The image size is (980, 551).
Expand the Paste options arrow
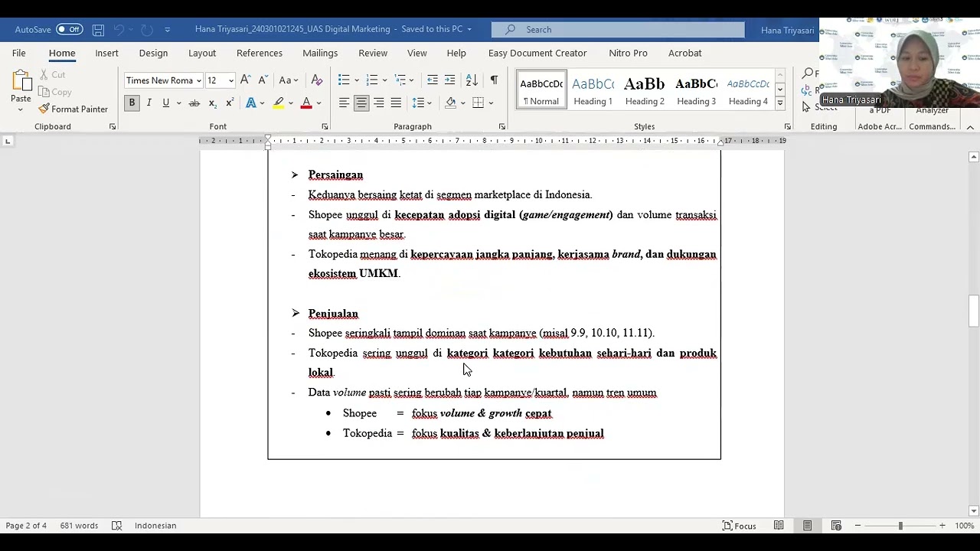21,110
